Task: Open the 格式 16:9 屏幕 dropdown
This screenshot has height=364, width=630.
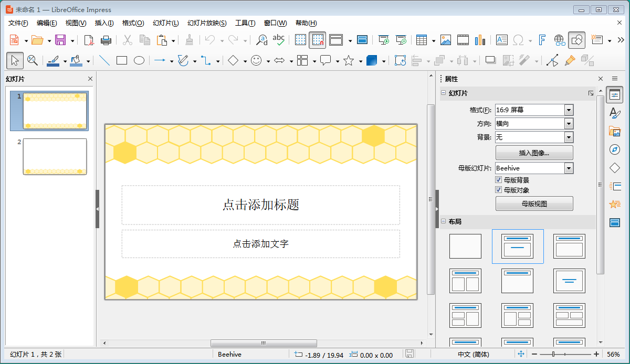Action: pos(569,110)
